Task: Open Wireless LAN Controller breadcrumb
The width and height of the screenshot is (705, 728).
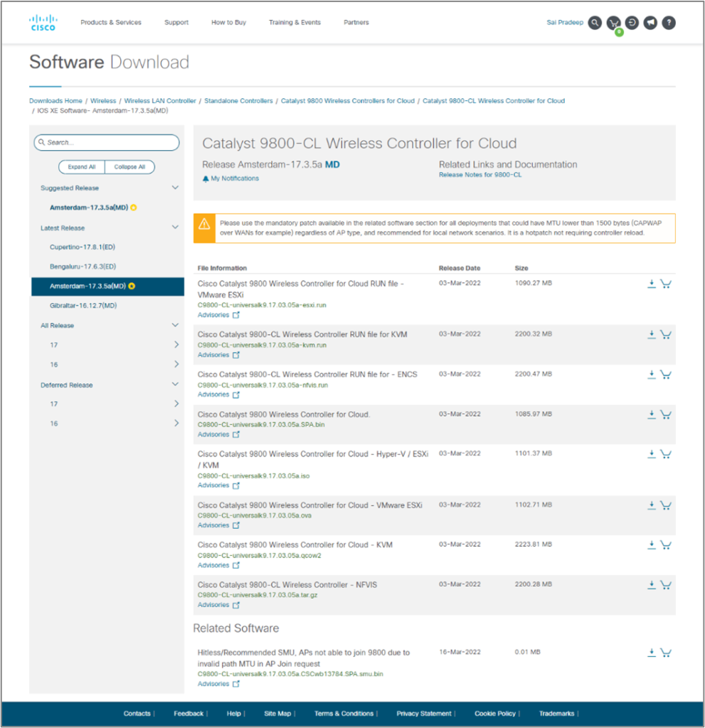Action: (160, 101)
